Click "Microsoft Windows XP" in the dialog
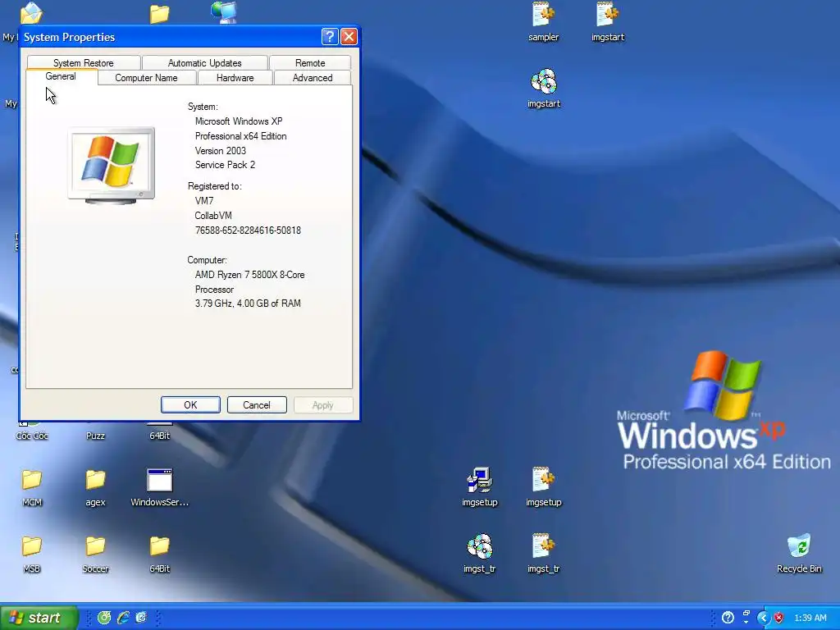The height and width of the screenshot is (630, 840). 239,121
